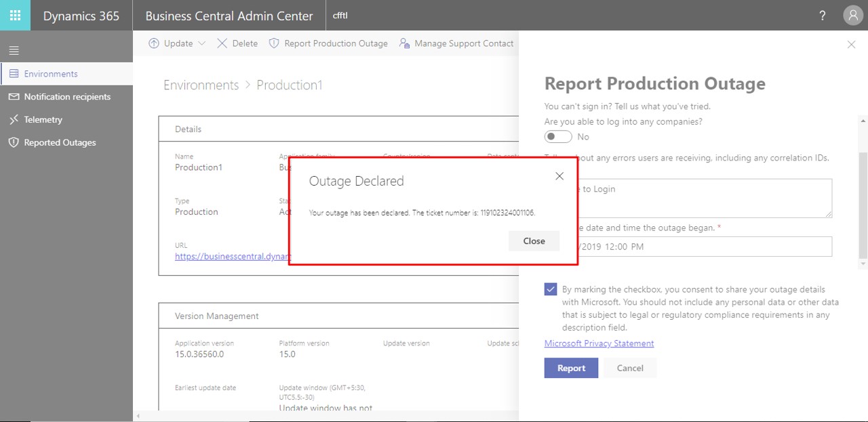868x422 pixels.
Task: Click the Outage Declared dialog title
Action: tap(357, 181)
